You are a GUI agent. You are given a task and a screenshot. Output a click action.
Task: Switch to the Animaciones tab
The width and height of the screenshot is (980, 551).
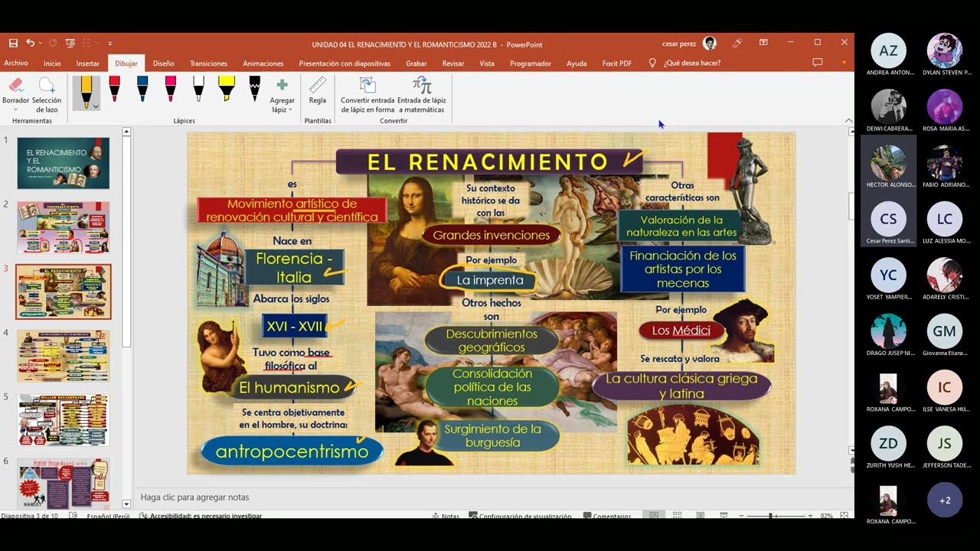coord(263,64)
